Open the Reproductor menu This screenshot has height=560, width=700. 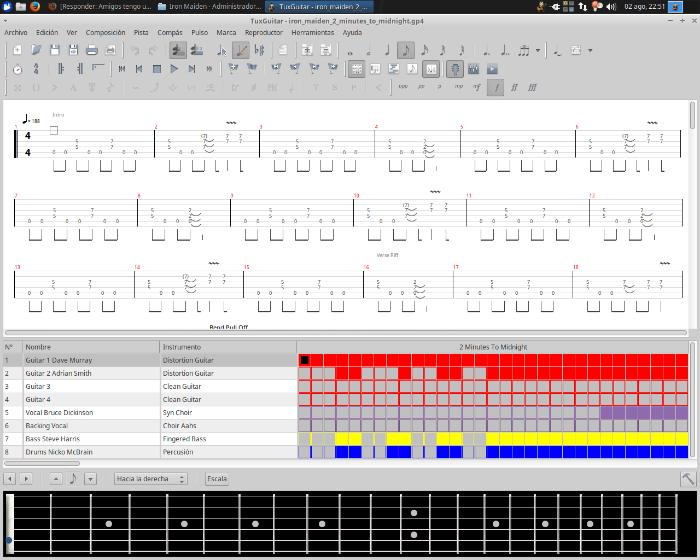[264, 32]
